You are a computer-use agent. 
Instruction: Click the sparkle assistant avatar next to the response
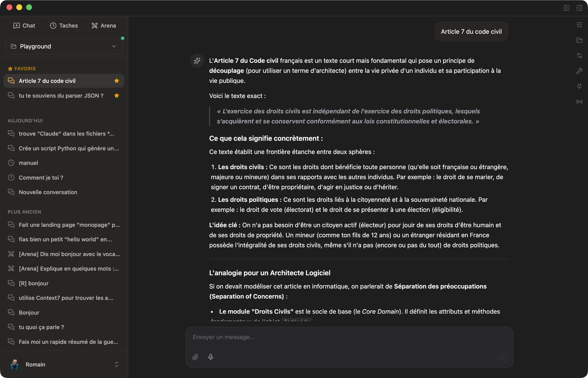(197, 61)
